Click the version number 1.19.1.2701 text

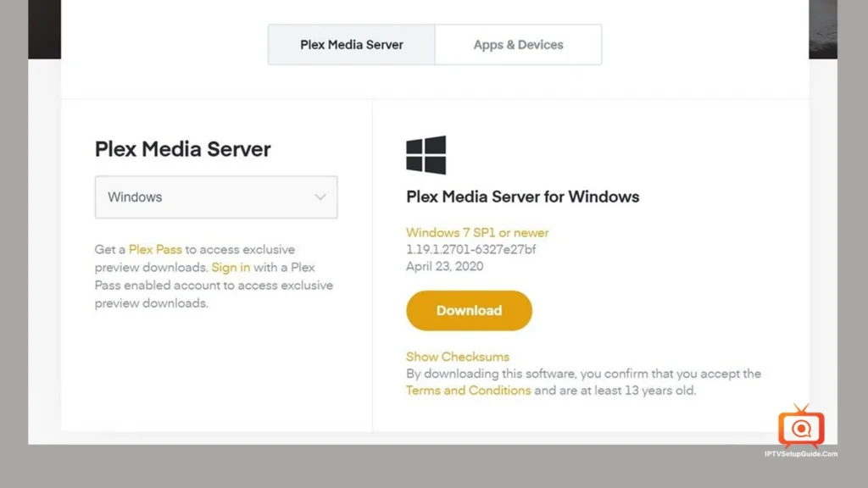470,250
